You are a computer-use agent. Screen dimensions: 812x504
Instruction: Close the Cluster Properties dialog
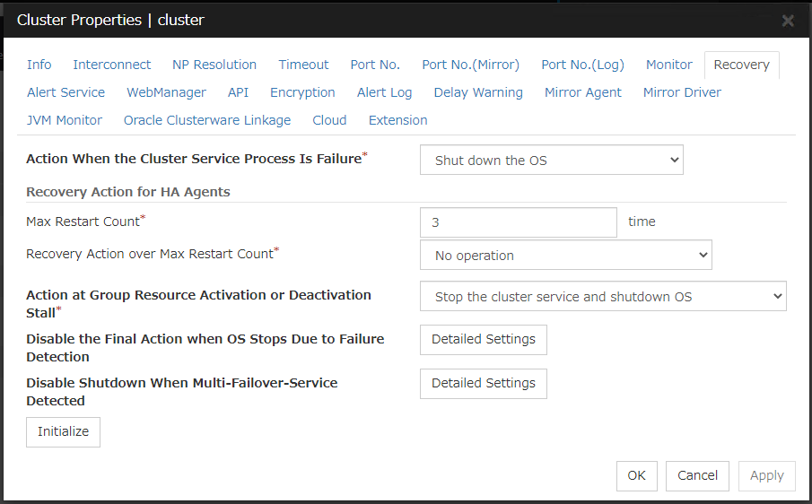pyautogui.click(x=787, y=21)
